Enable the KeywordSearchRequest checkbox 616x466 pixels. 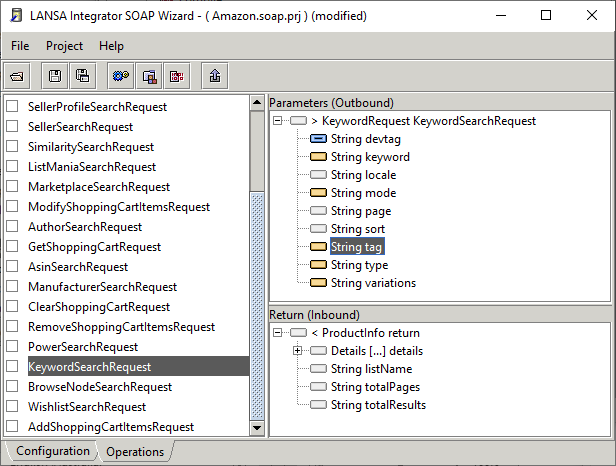click(x=12, y=366)
